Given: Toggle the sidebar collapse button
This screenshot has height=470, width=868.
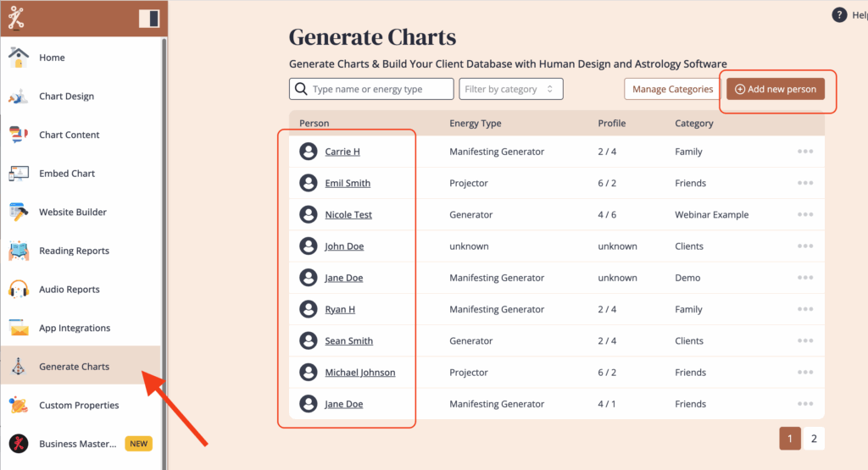Looking at the screenshot, I should pos(149,19).
